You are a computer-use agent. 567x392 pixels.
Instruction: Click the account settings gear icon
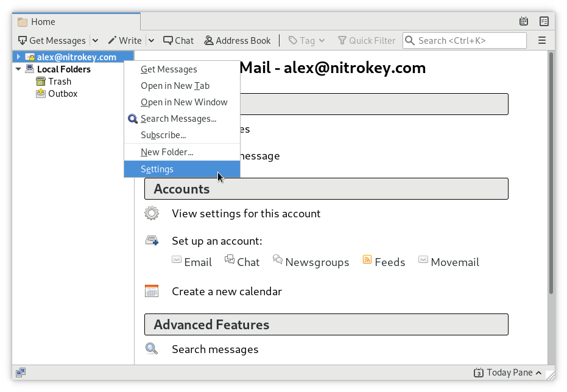[152, 213]
